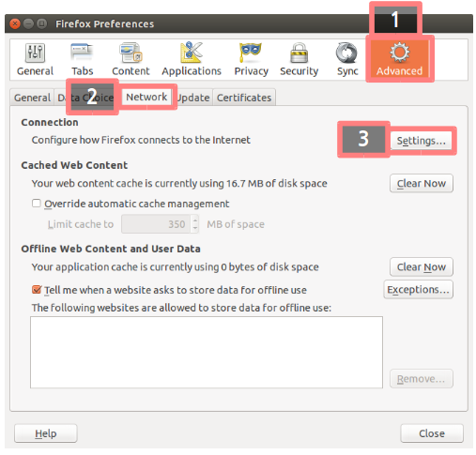Minimize the Firefox Preferences window

pos(28,23)
